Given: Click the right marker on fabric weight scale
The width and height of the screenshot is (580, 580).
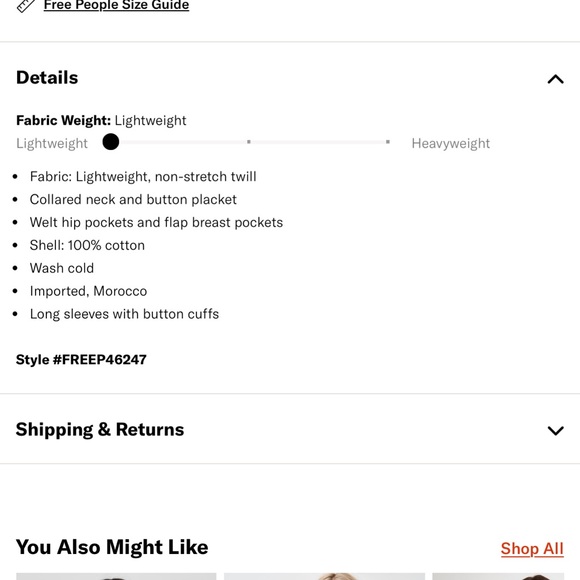Looking at the screenshot, I should (388, 142).
